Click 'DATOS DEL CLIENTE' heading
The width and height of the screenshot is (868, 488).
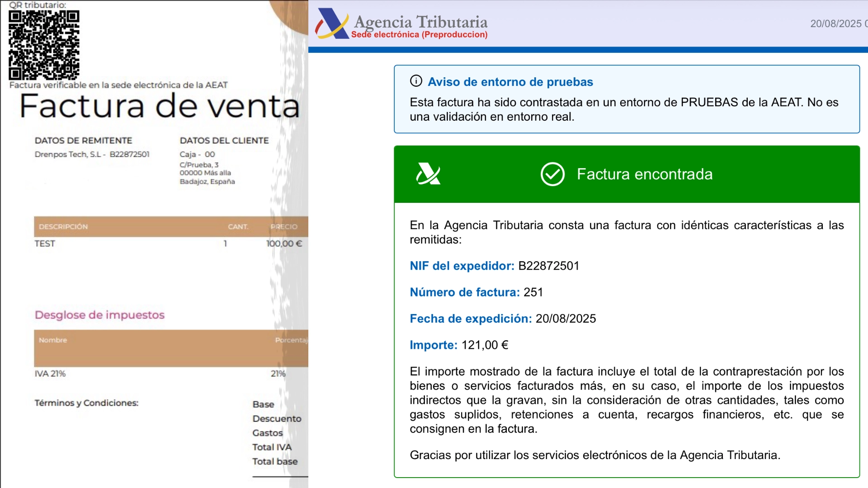224,141
